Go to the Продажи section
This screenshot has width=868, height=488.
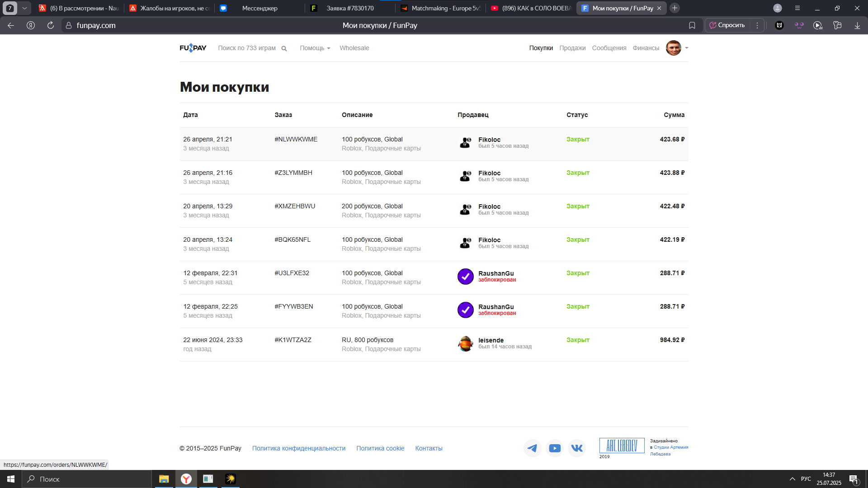pos(572,48)
